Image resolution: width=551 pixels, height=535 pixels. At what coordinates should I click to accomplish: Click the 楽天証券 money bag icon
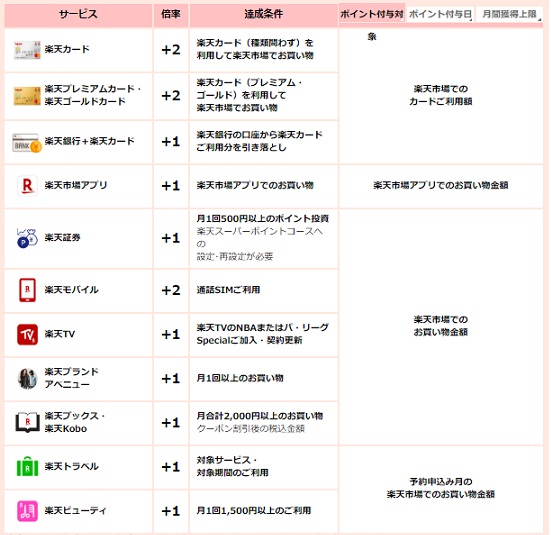pos(27,238)
